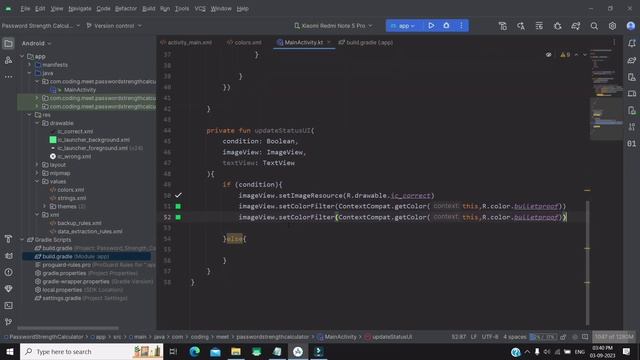Open the Problems tool window icon
This screenshot has height=360, width=640.
[x=8, y=272]
